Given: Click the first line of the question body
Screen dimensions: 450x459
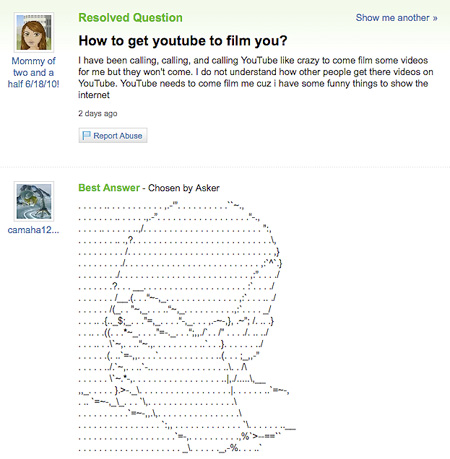Looking at the screenshot, I should (253, 60).
